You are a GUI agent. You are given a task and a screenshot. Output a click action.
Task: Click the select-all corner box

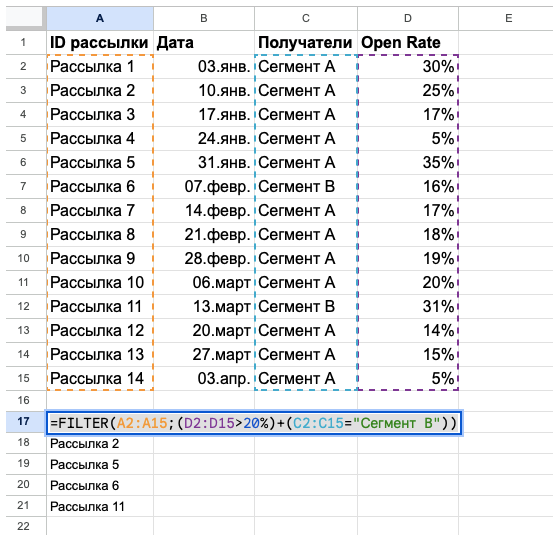click(24, 17)
